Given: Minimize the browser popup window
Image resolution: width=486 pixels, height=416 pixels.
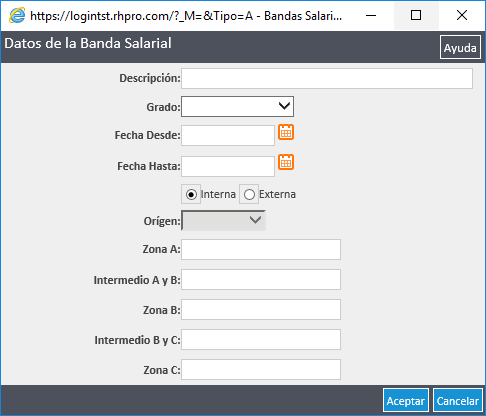Looking at the screenshot, I should 371,15.
